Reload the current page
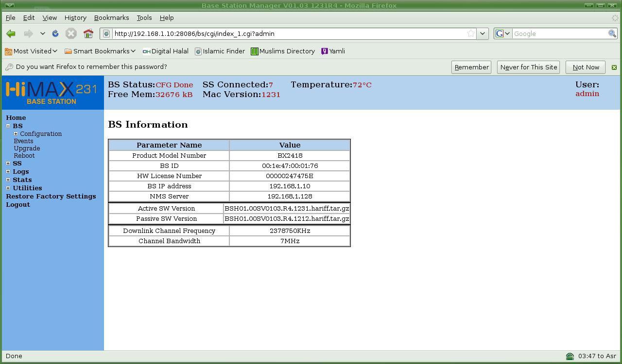Viewport: 622px width, 364px height. tap(55, 33)
